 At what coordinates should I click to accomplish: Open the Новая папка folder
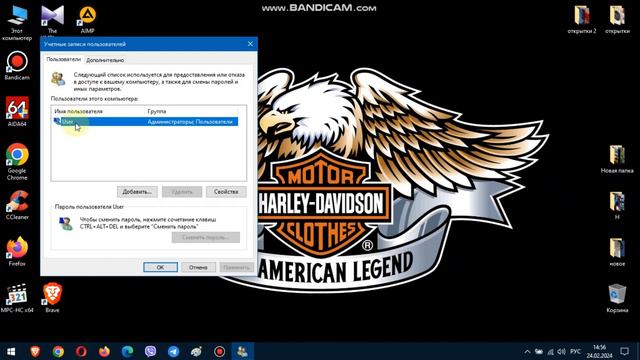[617, 159]
